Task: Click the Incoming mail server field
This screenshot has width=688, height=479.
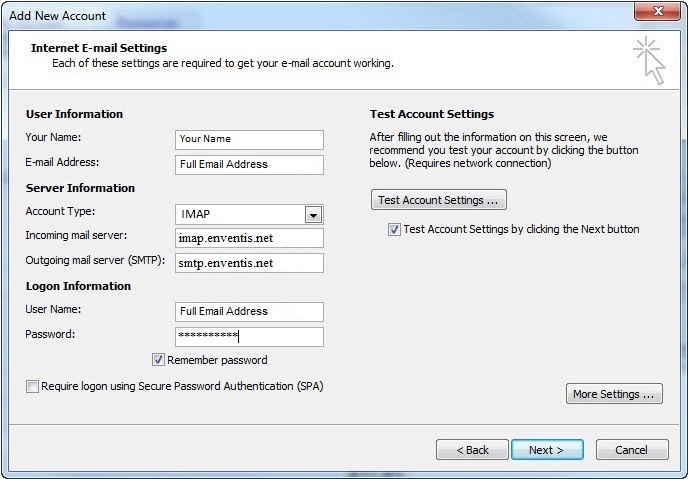Action: 249,238
